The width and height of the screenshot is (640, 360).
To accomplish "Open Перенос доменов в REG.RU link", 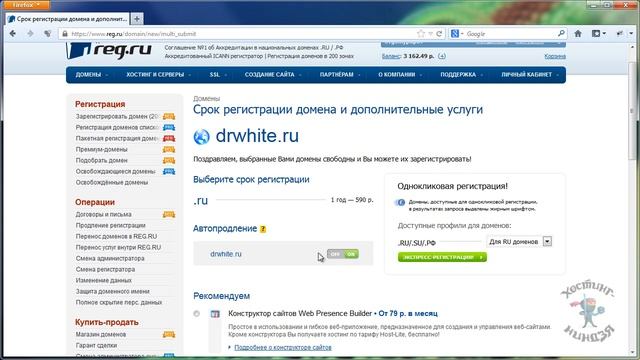I will click(x=116, y=236).
